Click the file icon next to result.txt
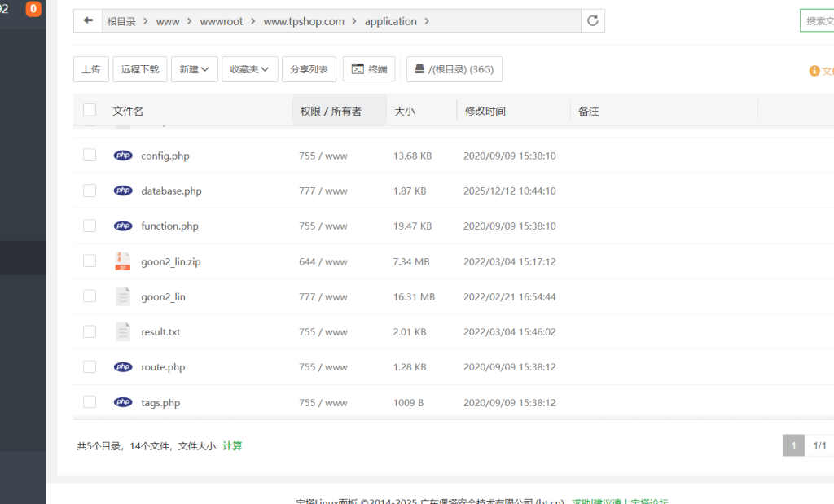 (123, 332)
